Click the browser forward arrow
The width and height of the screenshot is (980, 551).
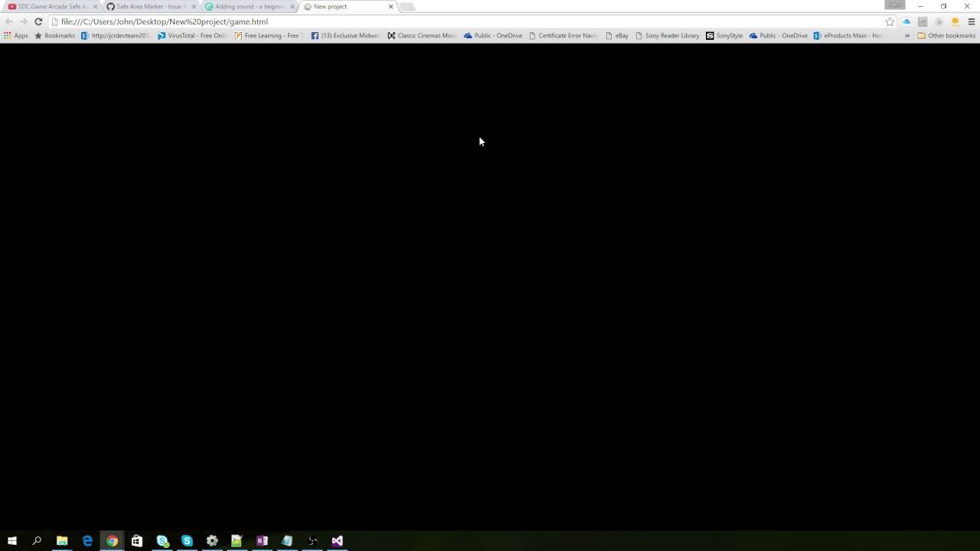tap(23, 21)
